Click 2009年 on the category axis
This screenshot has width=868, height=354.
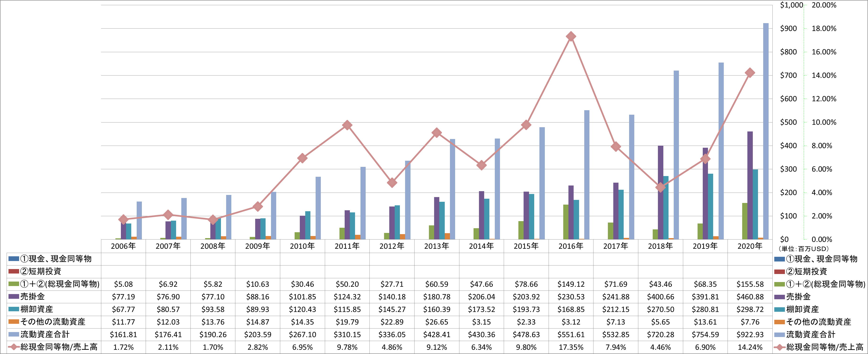pyautogui.click(x=258, y=246)
